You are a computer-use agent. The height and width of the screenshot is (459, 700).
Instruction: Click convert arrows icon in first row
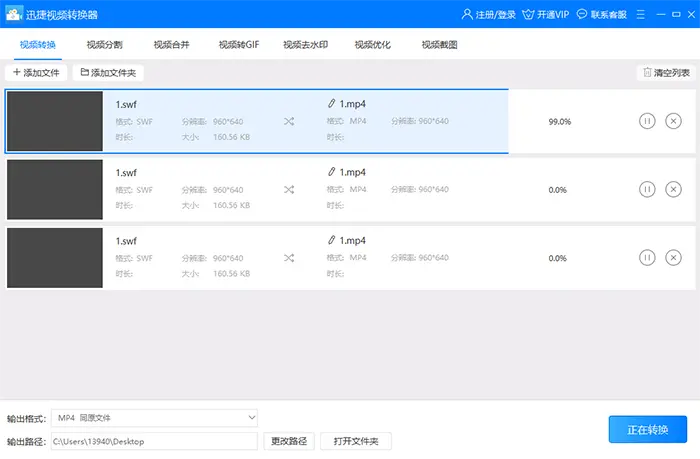pos(289,121)
